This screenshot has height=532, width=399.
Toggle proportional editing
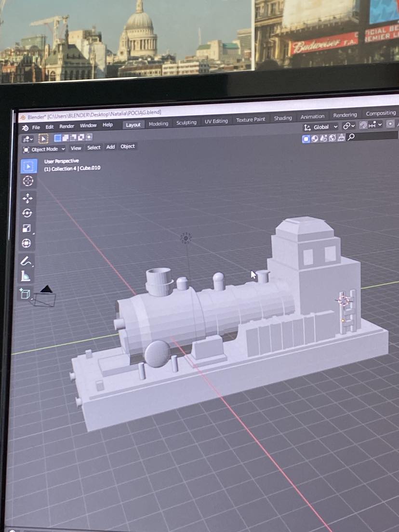pos(390,124)
